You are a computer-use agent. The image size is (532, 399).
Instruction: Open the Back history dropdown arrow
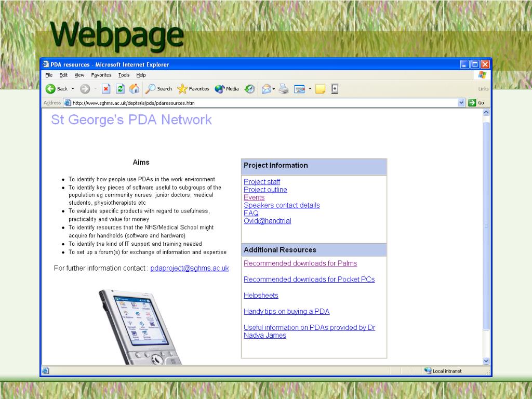pyautogui.click(x=73, y=89)
